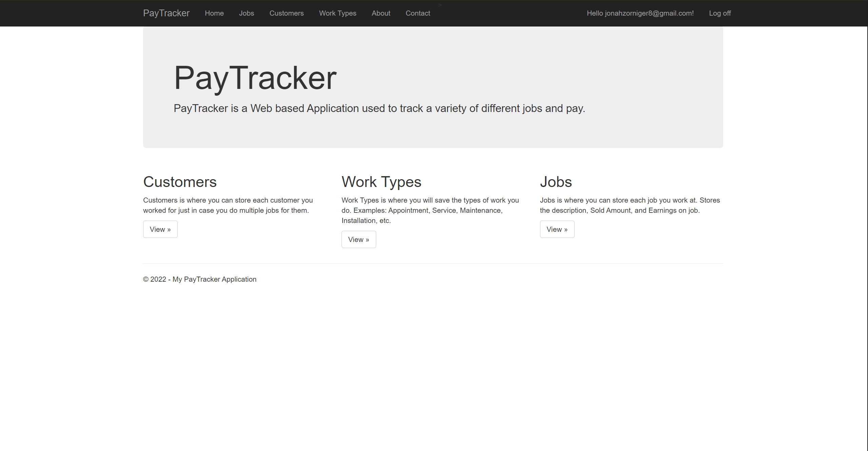Click the Contact navigation item
The height and width of the screenshot is (451, 868).
pyautogui.click(x=417, y=13)
